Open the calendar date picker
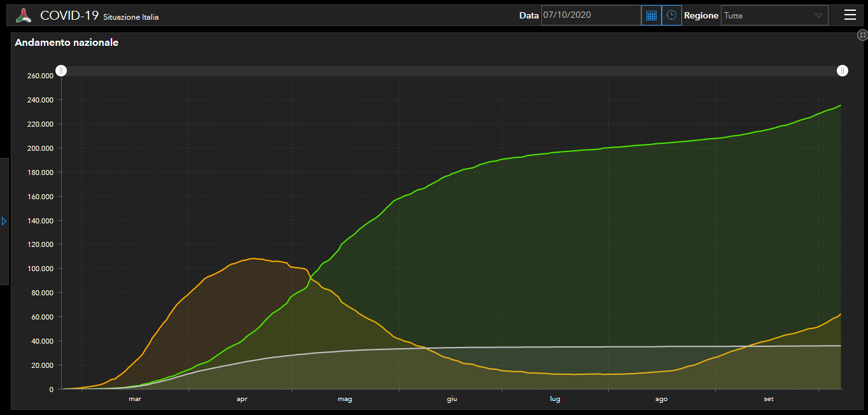This screenshot has width=868, height=415. [x=651, y=15]
